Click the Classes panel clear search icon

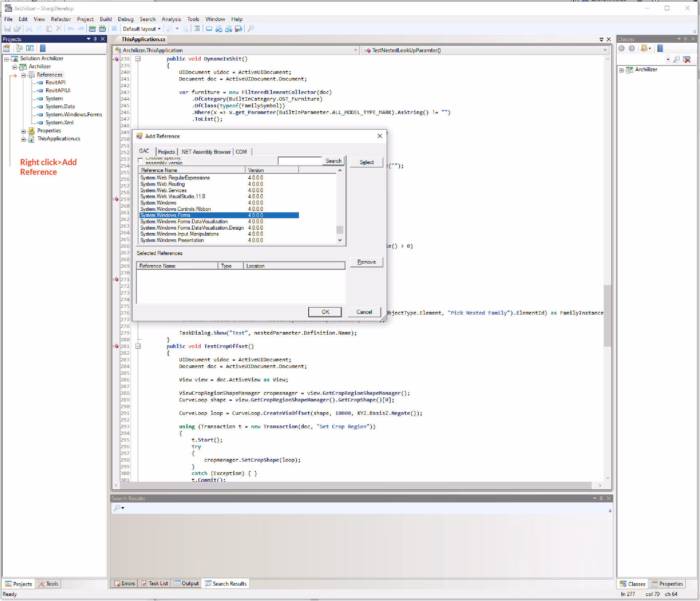(687, 59)
